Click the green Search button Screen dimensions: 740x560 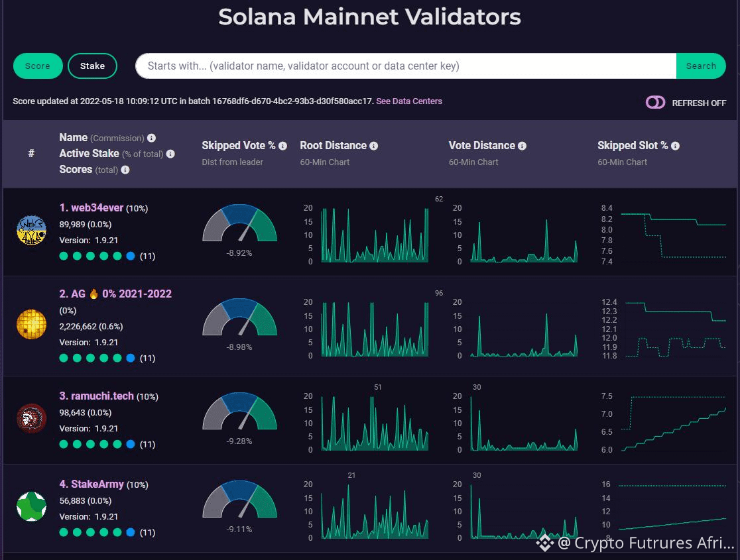(x=701, y=66)
